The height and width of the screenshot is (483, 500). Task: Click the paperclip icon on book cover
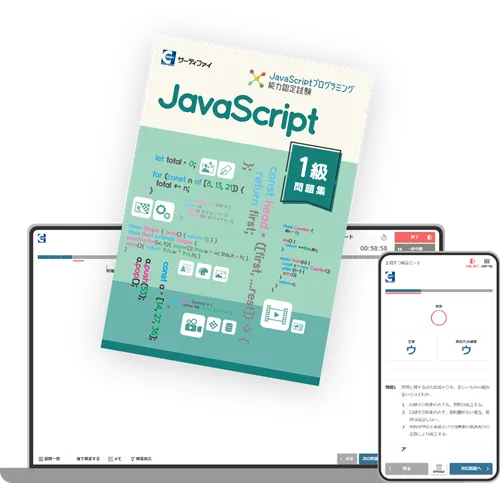(226, 170)
